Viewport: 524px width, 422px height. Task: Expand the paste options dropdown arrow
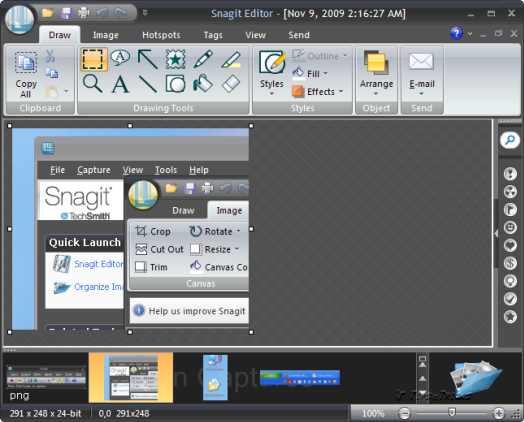click(66, 91)
